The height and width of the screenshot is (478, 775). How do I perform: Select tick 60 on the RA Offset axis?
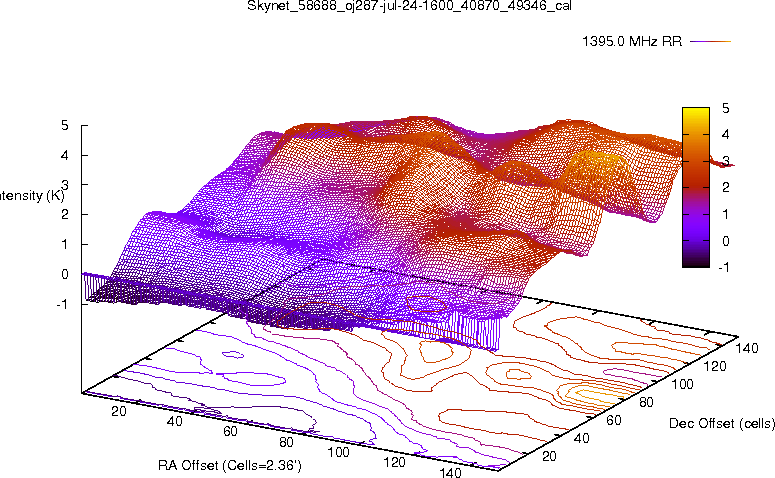[x=230, y=431]
